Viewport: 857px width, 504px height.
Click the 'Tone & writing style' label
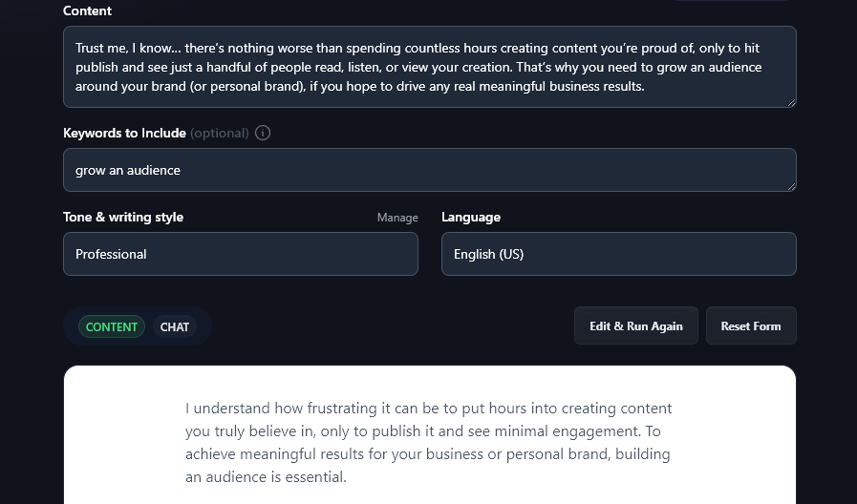coord(123,217)
